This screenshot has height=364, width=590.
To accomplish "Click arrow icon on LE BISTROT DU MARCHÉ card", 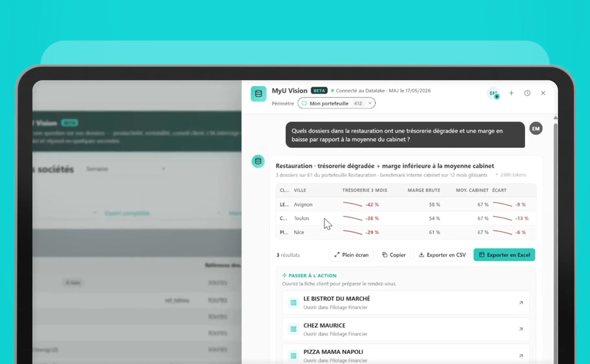I will [521, 303].
